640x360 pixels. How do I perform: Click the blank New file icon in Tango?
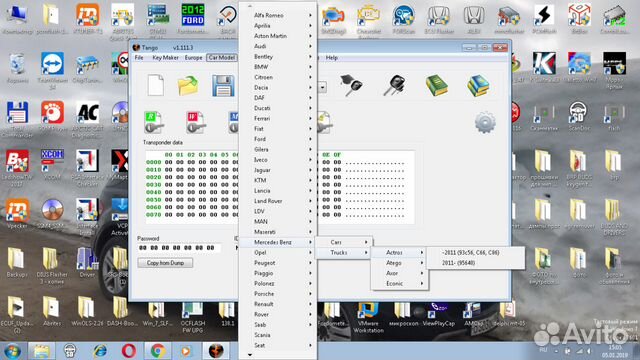pos(155,85)
